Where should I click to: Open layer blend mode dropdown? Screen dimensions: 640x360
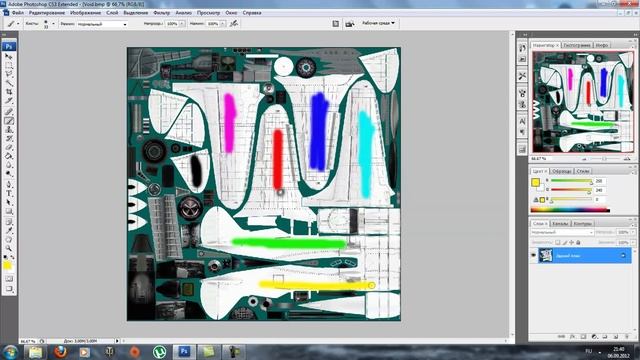click(562, 232)
